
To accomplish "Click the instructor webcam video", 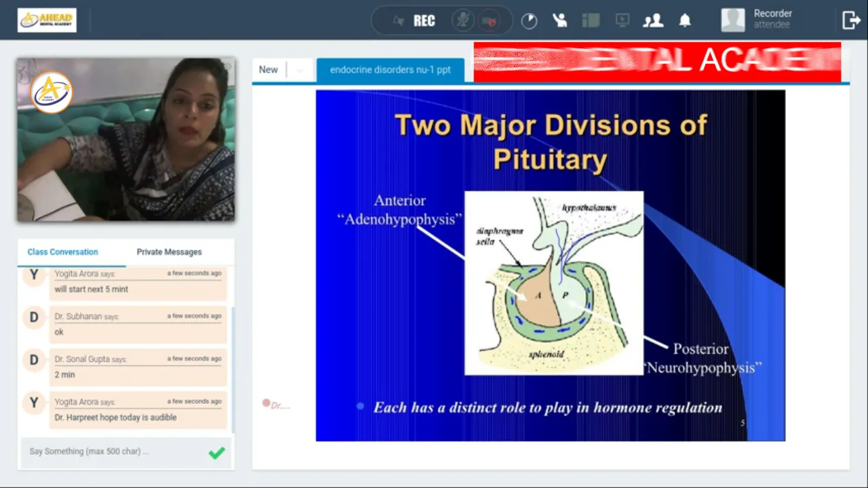I will point(126,140).
